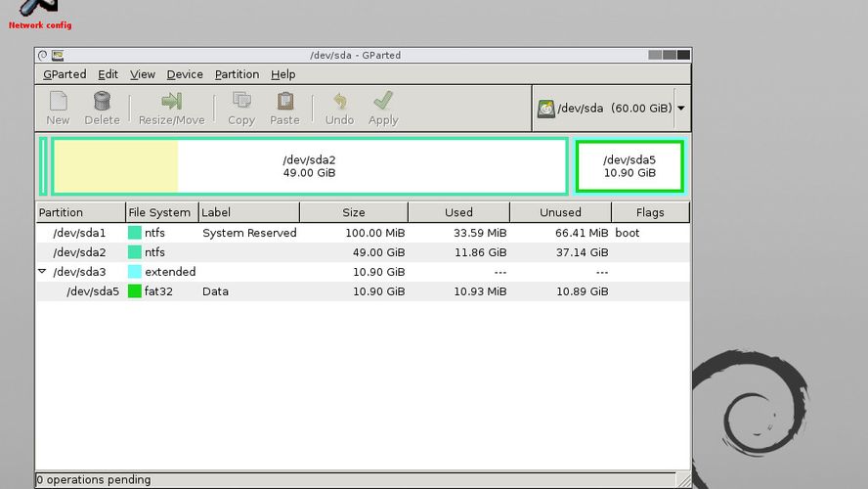This screenshot has width=868, height=489.
Task: Sort by the Partition column header
Action: click(x=81, y=212)
